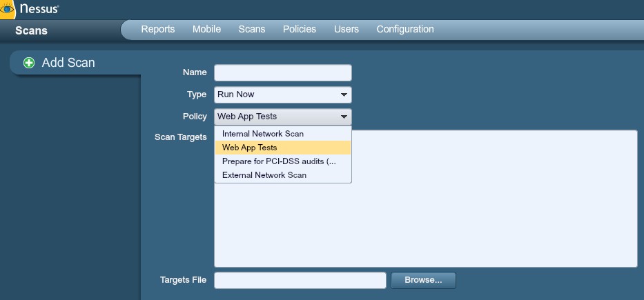Click the Targets File input field
Screen dimensions: 644x300
300,280
